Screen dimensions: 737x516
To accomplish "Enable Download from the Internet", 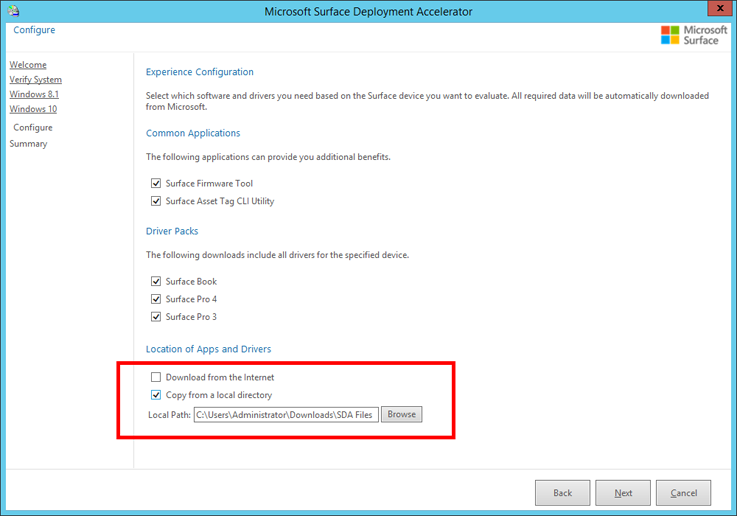I will pyautogui.click(x=156, y=377).
